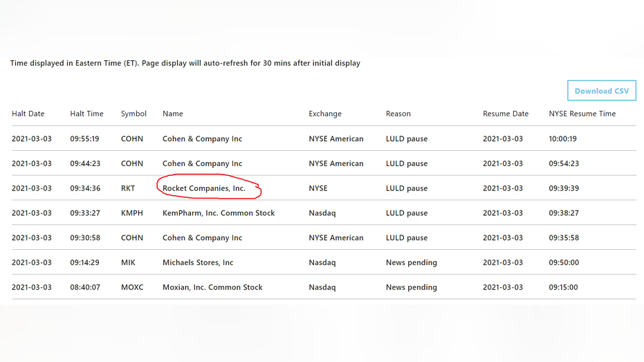This screenshot has height=362, width=644.
Task: Select the Moxian, Inc. Common Stock row name
Action: (212, 287)
